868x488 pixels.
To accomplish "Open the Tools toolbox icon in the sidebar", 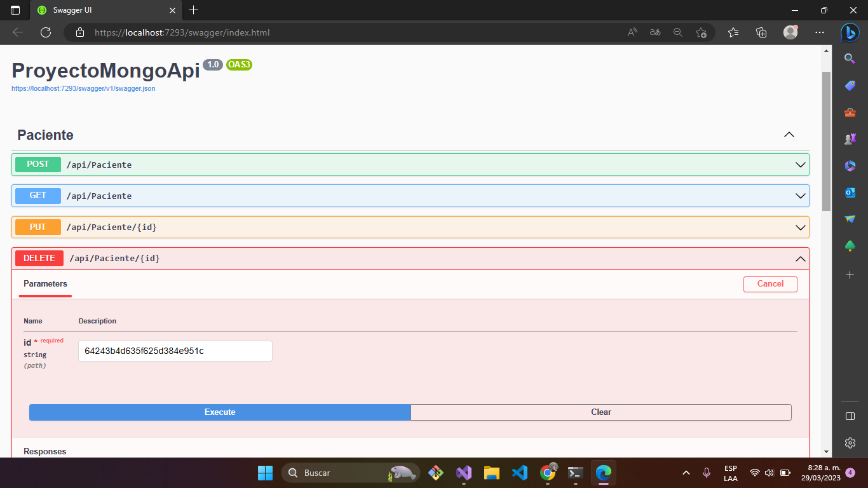I will pyautogui.click(x=850, y=112).
